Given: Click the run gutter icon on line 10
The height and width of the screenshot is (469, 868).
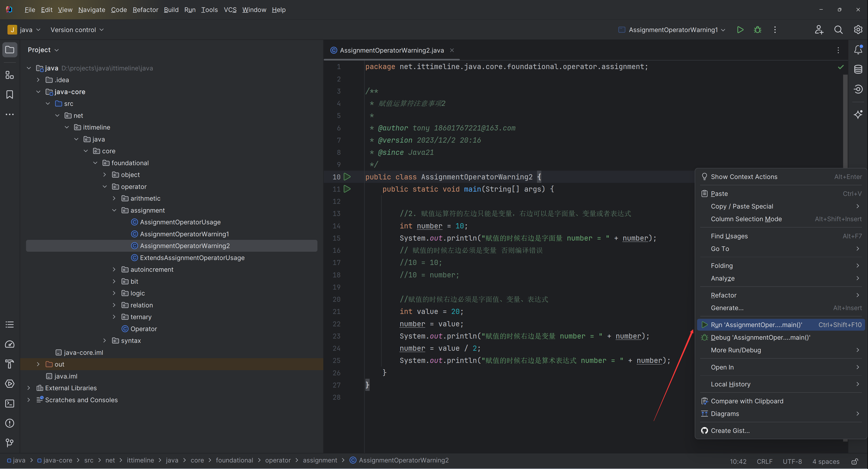Looking at the screenshot, I should click(347, 177).
